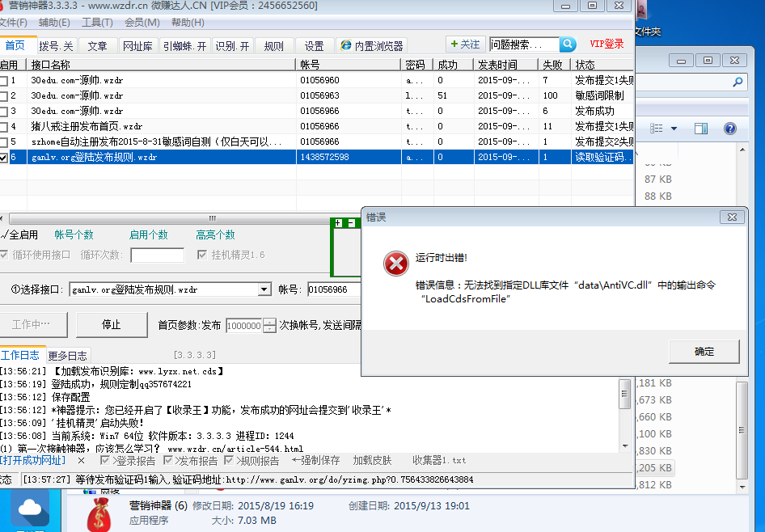Click the small minus icon in green panel

(351, 222)
